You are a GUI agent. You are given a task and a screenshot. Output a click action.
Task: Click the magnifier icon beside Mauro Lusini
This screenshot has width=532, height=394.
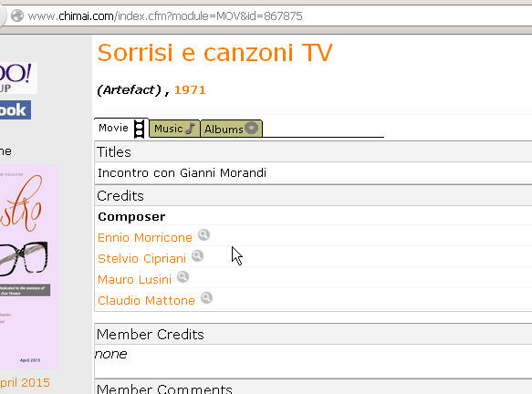[183, 277]
